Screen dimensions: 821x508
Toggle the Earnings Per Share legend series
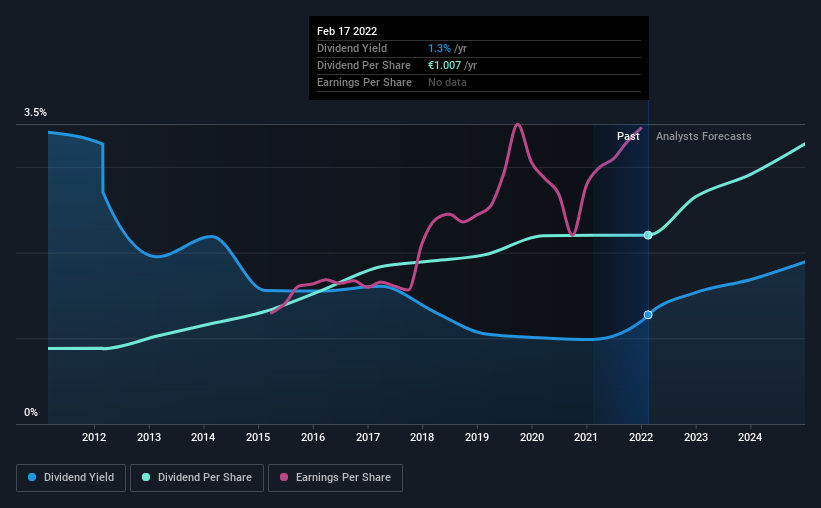335,478
